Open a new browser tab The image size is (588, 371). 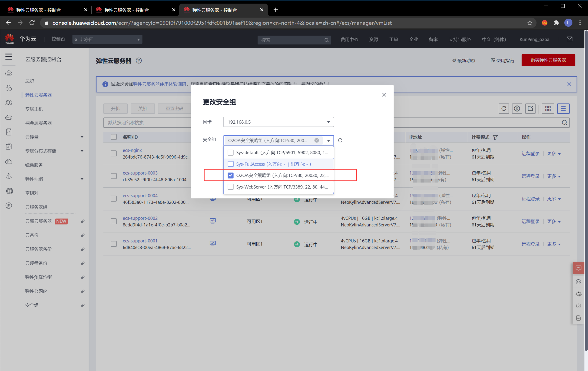tap(276, 10)
